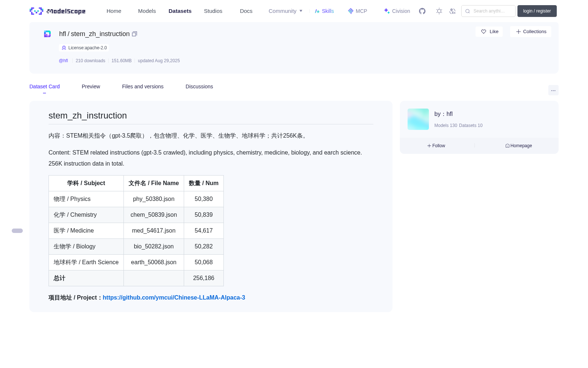Click the MCP icon in navigation
This screenshot has height=368, width=588.
tap(351, 11)
